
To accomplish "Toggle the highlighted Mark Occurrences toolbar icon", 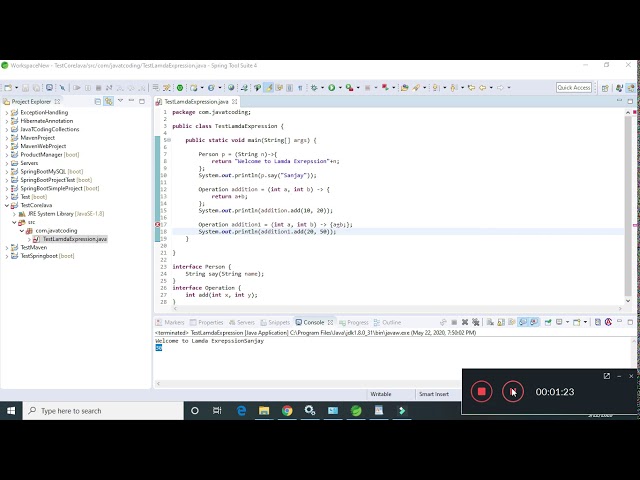I will click(x=268, y=87).
